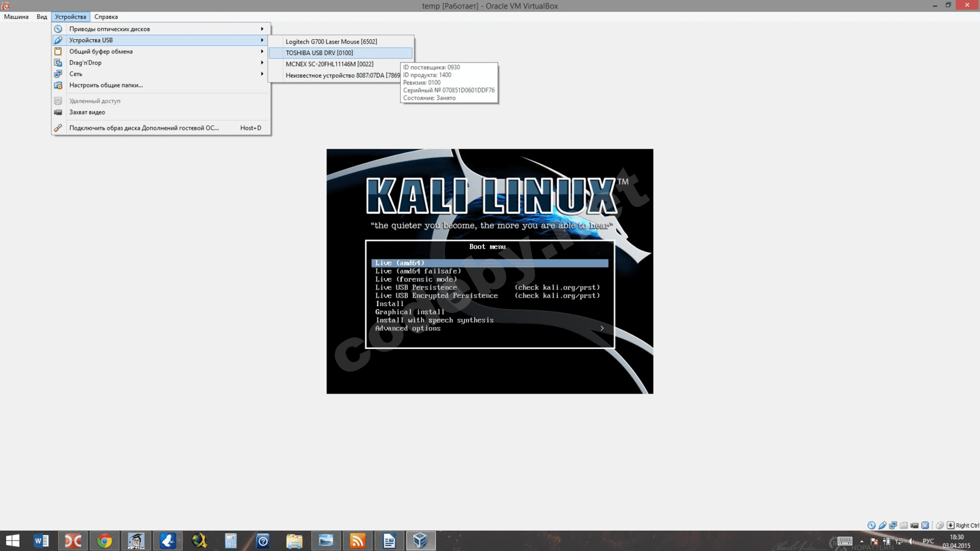Open the Машина menu
The image size is (980, 551).
point(16,17)
